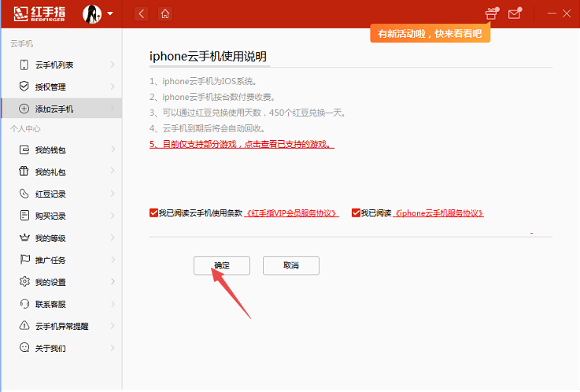
Task: Open the gift activity icon
Action: (x=492, y=13)
